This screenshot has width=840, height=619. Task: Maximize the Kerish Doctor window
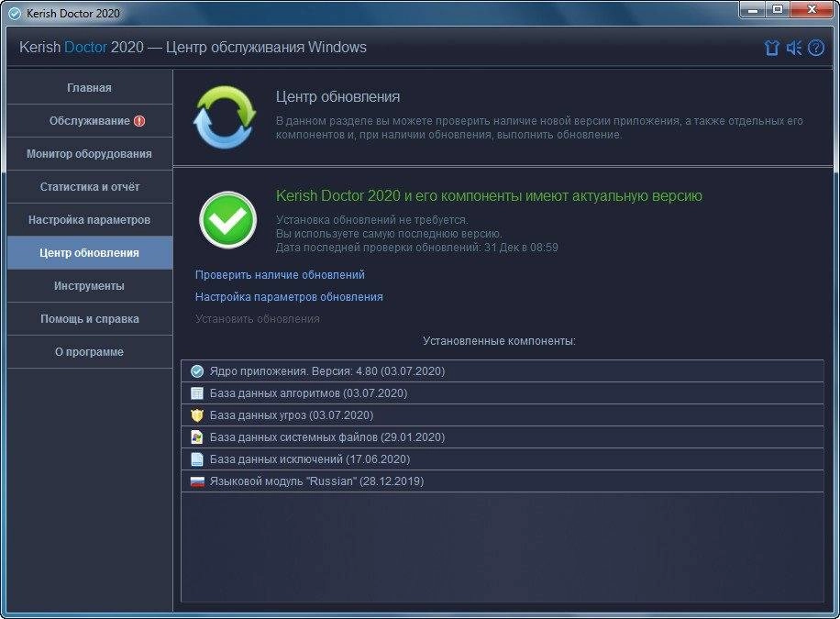click(778, 10)
